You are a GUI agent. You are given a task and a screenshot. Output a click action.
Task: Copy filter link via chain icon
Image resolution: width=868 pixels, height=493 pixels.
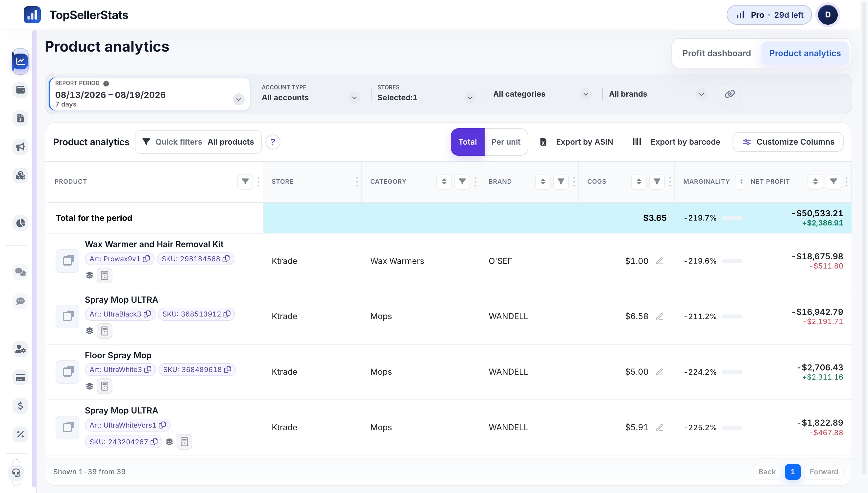click(730, 94)
